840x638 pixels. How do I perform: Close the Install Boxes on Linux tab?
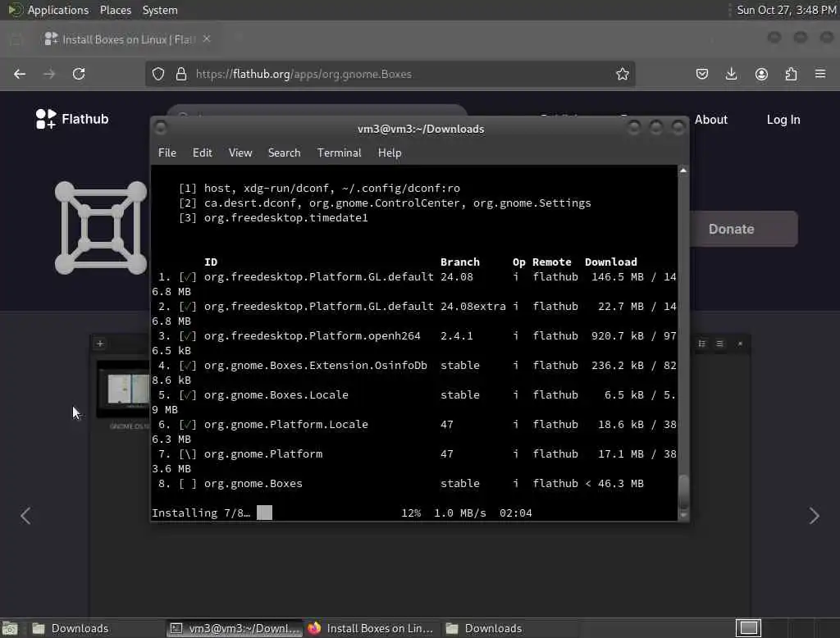(x=206, y=39)
